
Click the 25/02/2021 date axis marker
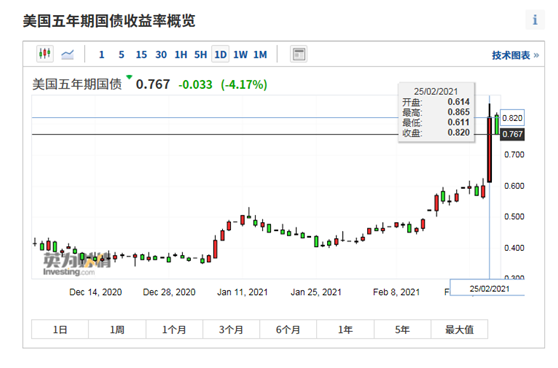click(x=489, y=289)
